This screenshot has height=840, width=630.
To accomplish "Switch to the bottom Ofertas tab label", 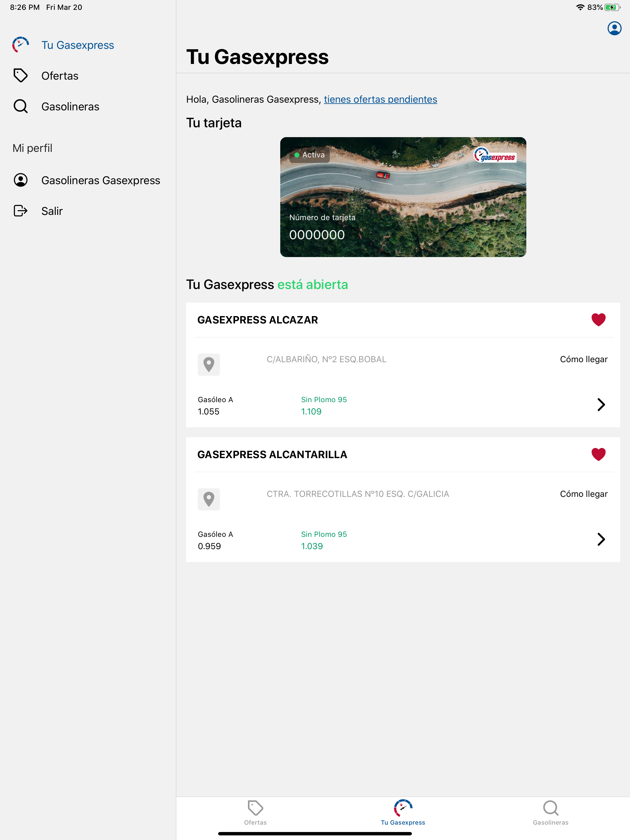I will (255, 822).
